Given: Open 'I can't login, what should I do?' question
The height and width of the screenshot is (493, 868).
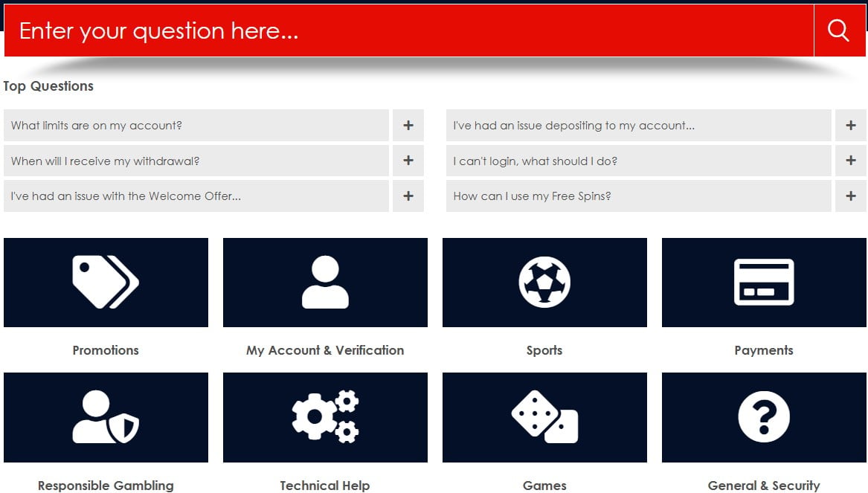Looking at the screenshot, I should pyautogui.click(x=639, y=161).
